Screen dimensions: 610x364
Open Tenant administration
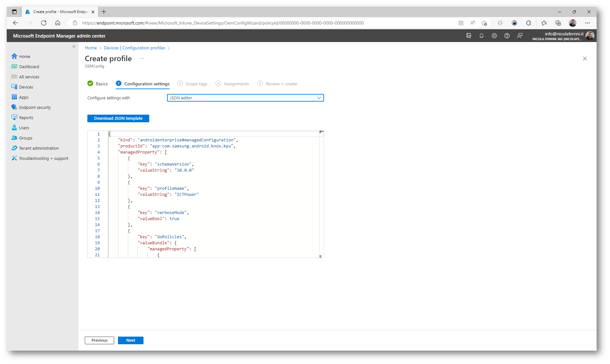coord(39,148)
